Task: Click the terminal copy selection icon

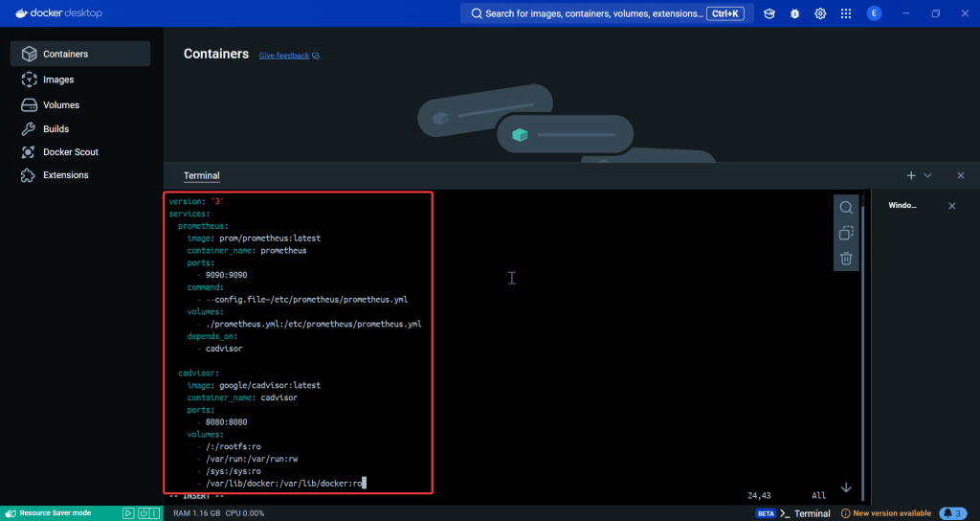Action: pyautogui.click(x=846, y=233)
